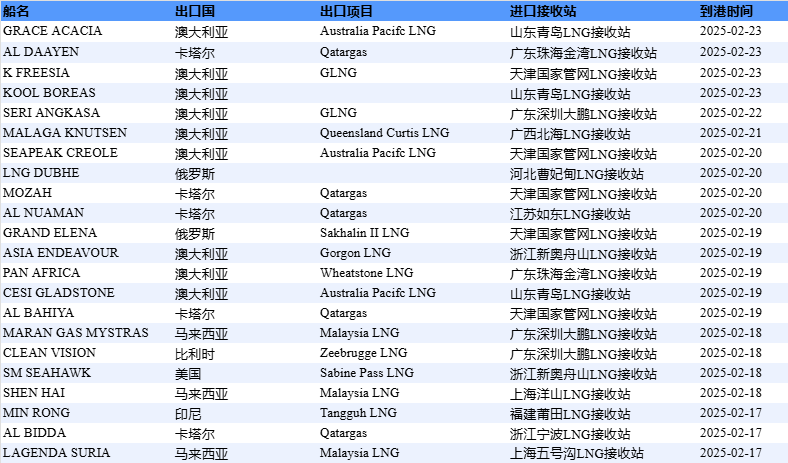Click 浙江新奥舟山LNG接收站 in SM SEAHAWK row
Viewport: 788px width, 463px height.
[x=583, y=375]
